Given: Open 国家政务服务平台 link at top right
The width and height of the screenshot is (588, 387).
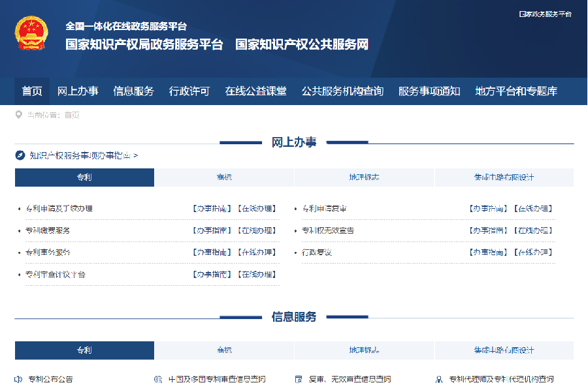Looking at the screenshot, I should [545, 14].
